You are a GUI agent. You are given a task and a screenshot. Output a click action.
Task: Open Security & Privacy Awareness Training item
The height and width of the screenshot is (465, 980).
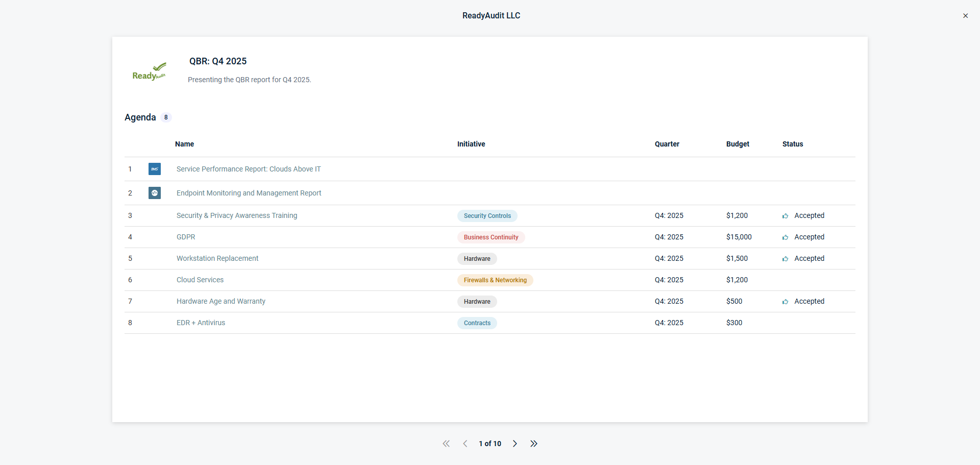[237, 215]
